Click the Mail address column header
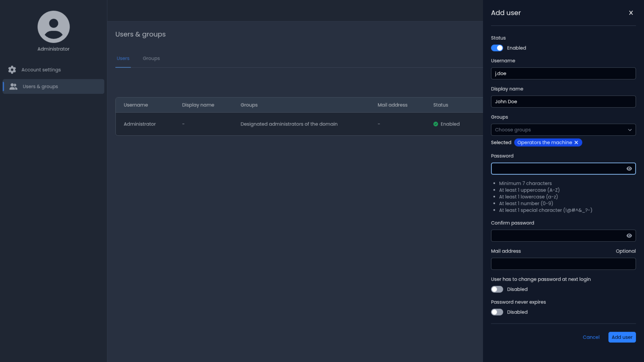The width and height of the screenshot is (644, 362). pyautogui.click(x=392, y=105)
